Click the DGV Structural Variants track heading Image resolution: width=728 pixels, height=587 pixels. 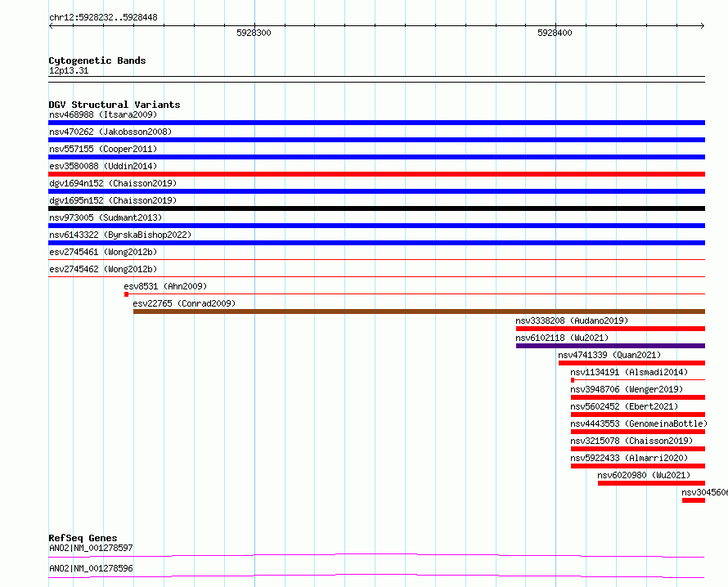point(115,105)
